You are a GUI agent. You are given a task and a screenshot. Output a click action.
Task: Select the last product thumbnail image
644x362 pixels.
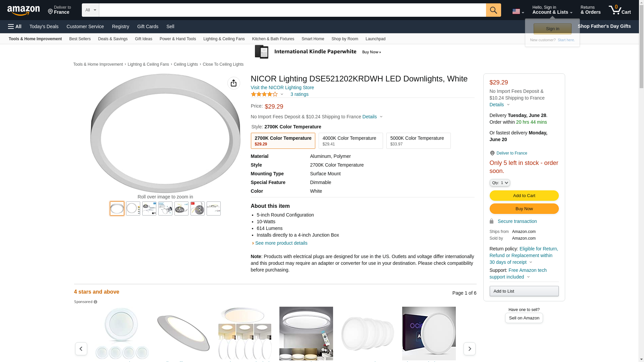pyautogui.click(x=213, y=208)
